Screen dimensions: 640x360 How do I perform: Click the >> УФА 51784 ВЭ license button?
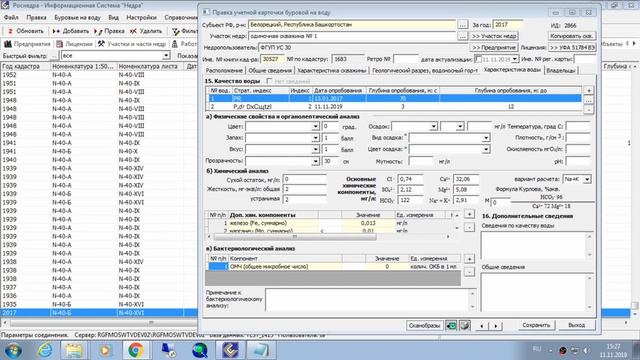(x=572, y=47)
